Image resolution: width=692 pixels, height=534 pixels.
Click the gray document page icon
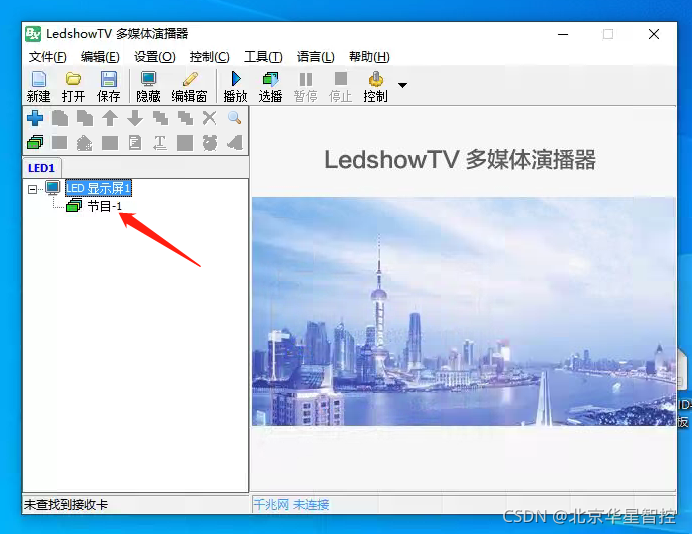135,143
